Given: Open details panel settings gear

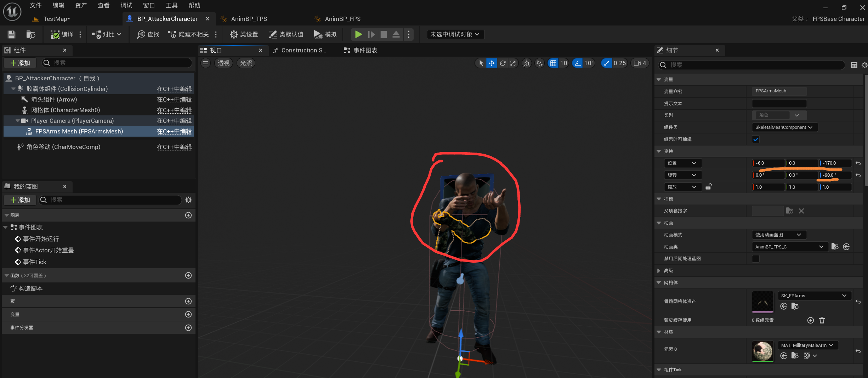Looking at the screenshot, I should coord(864,65).
